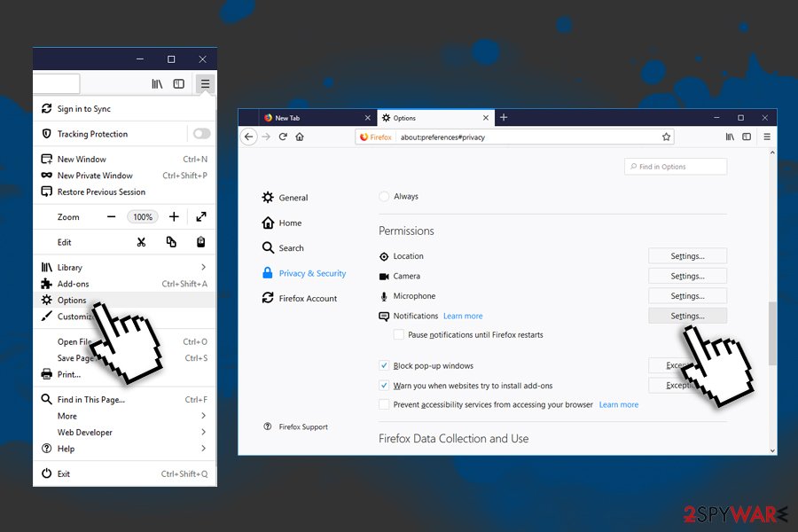Close the New Tab tab
The image size is (798, 532).
click(x=367, y=118)
